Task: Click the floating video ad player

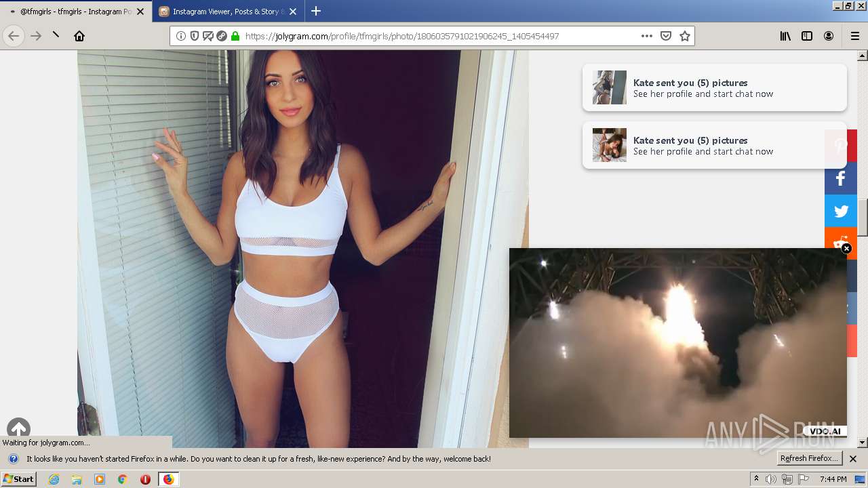Action: [x=678, y=343]
